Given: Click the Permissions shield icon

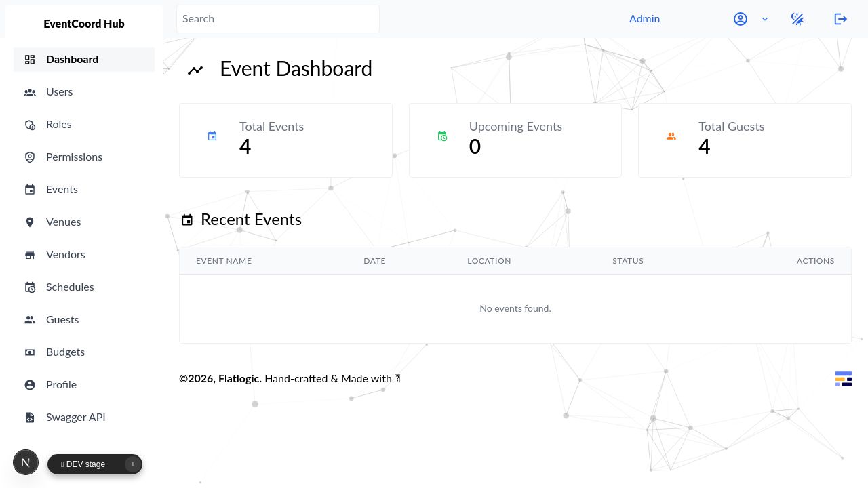Looking at the screenshot, I should [x=30, y=157].
